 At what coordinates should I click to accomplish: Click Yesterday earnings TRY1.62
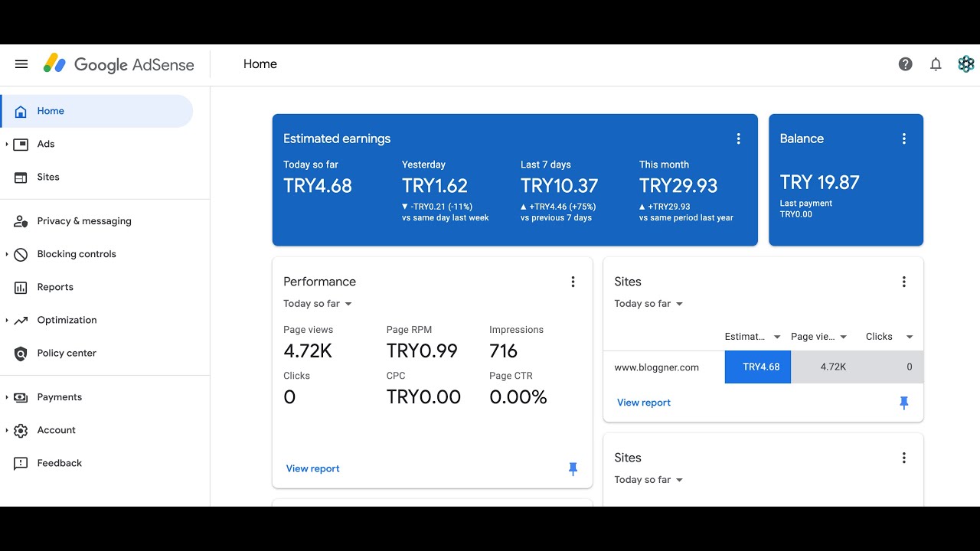point(435,186)
